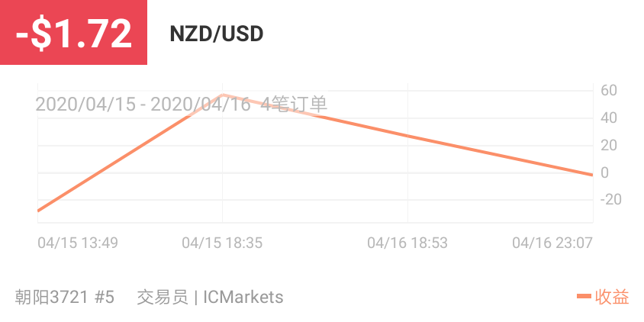Select the line point above 04/16 18:53
The height and width of the screenshot is (322, 644).
(407, 135)
